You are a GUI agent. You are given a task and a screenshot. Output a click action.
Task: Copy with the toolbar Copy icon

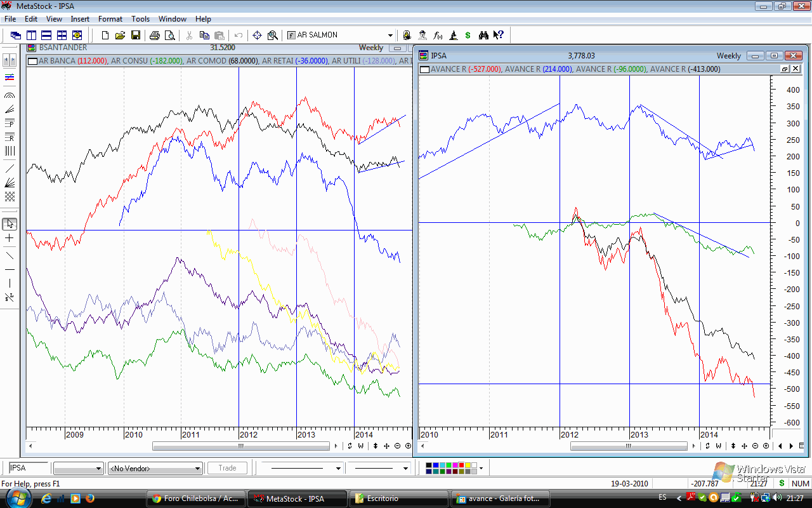point(204,36)
